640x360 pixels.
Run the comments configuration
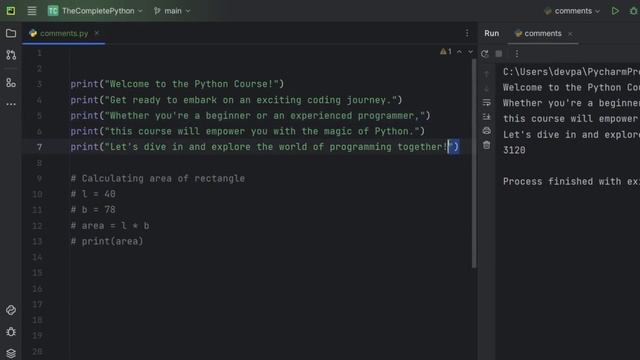point(615,11)
